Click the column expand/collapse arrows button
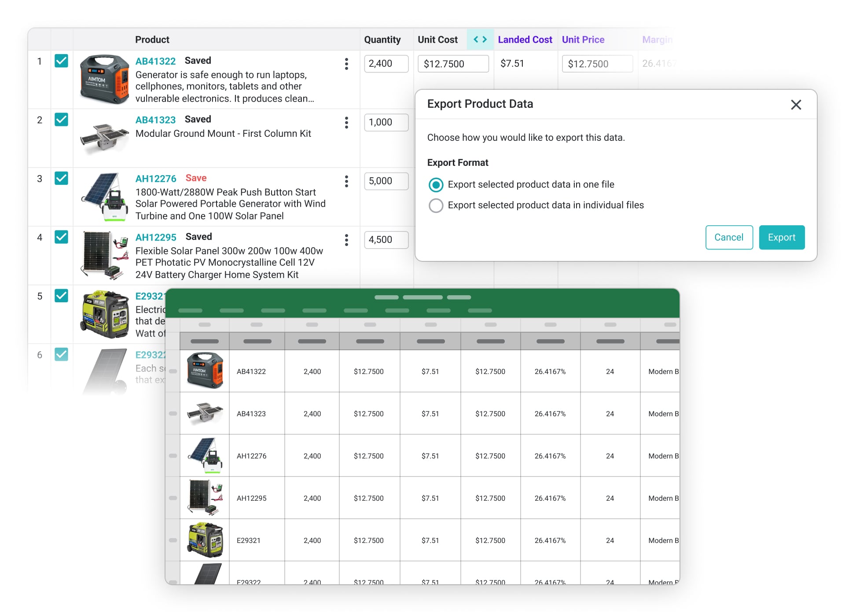Screen dimensions: 845x616 [480, 40]
